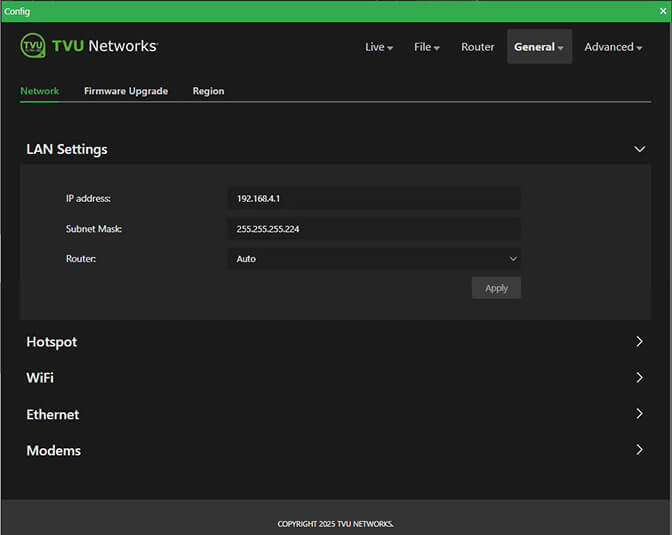
Task: Expand the Ethernet section chevron
Action: [x=639, y=414]
